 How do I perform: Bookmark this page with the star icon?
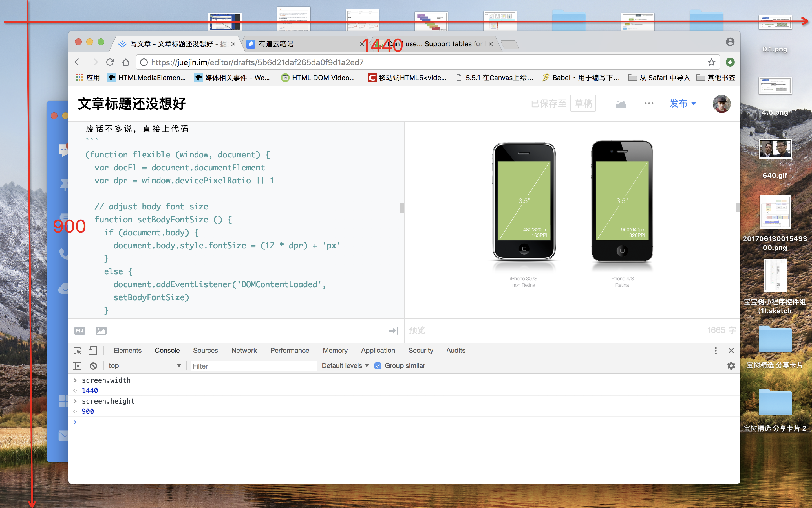pyautogui.click(x=712, y=62)
